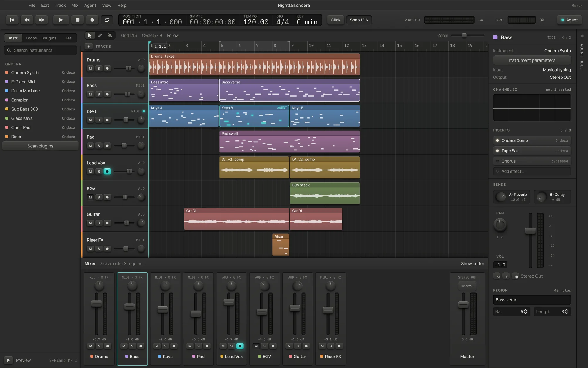Click the A Reverb send knob
The height and width of the screenshot is (368, 588).
(x=501, y=197)
